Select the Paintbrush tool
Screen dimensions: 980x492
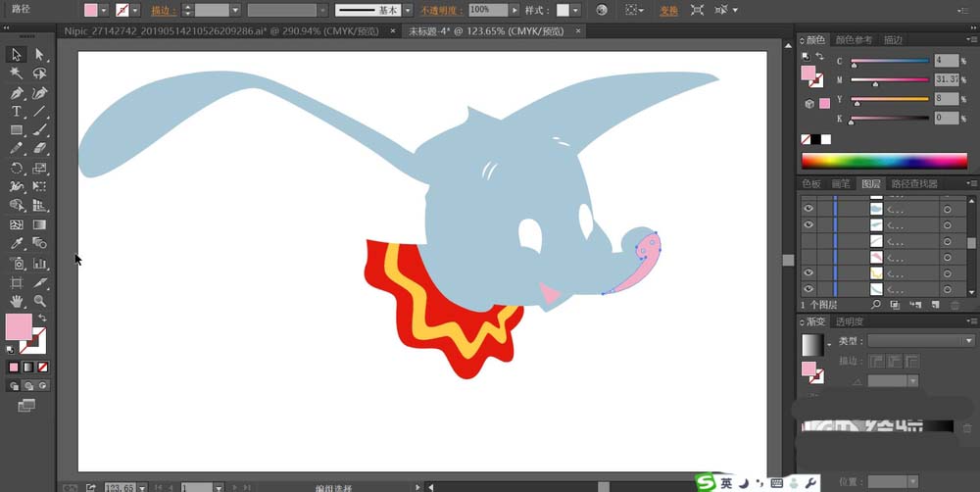point(39,130)
